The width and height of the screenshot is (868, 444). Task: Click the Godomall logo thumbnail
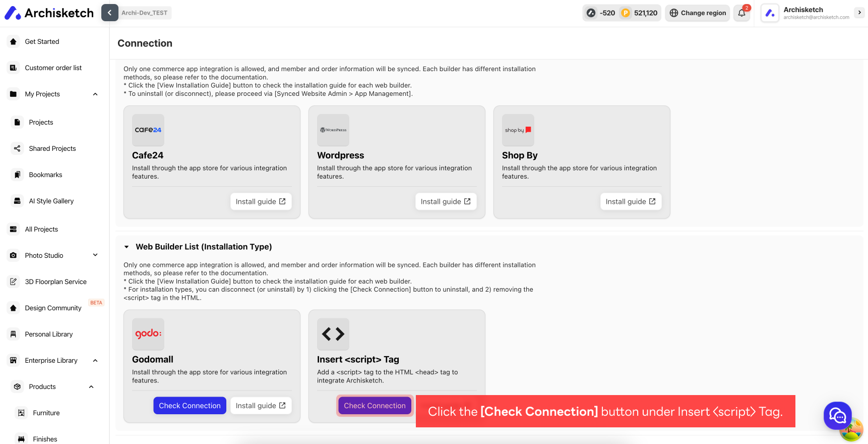pos(148,334)
